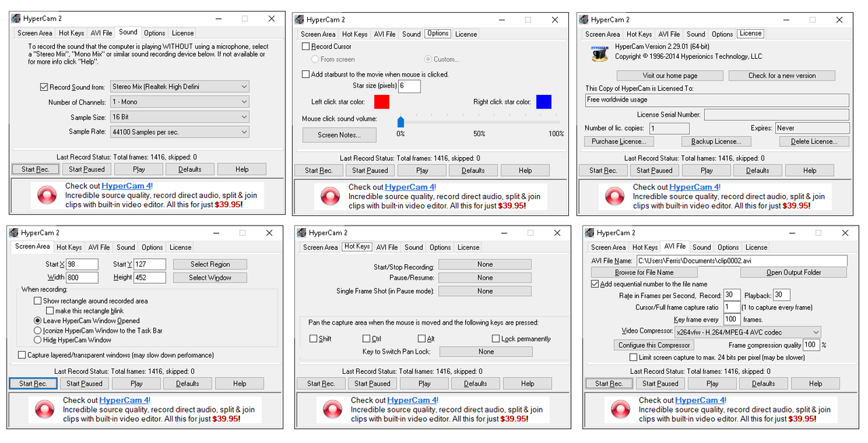Click Frame compression quality field

(x=811, y=345)
